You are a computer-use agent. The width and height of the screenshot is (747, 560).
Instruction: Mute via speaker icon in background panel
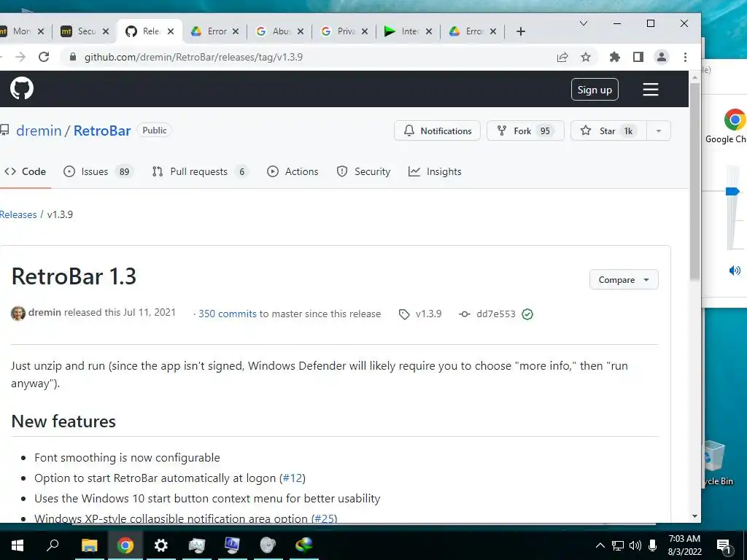[735, 271]
